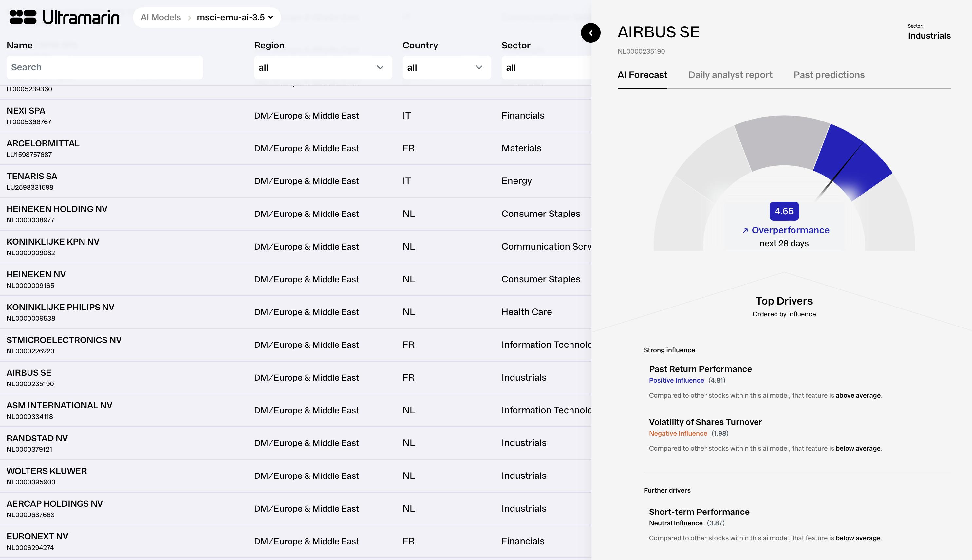
Task: Select the HEINEKEN HOLDING NV row
Action: click(x=295, y=214)
